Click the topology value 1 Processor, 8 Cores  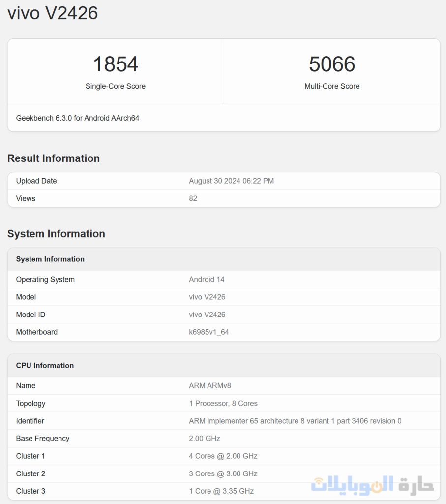tap(223, 404)
